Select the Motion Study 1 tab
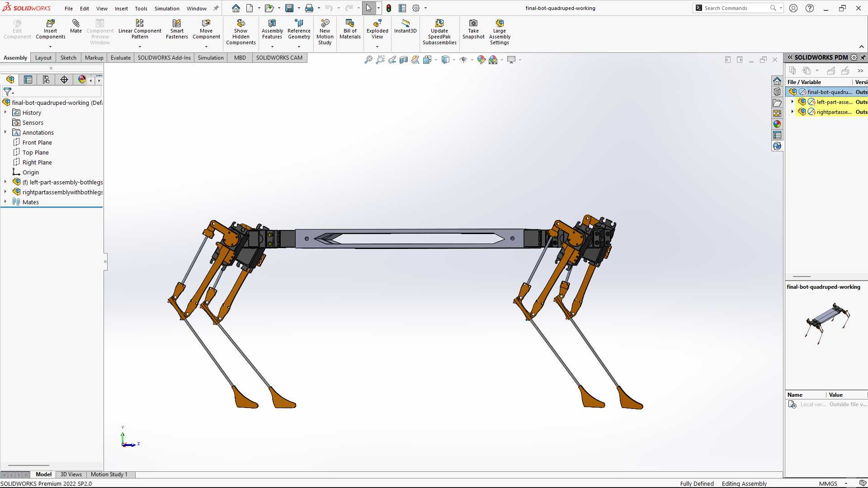868x488 pixels. (x=109, y=474)
